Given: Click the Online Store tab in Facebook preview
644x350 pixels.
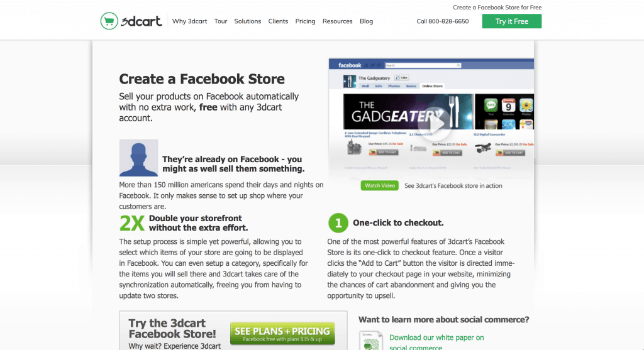Looking at the screenshot, I should click(432, 86).
